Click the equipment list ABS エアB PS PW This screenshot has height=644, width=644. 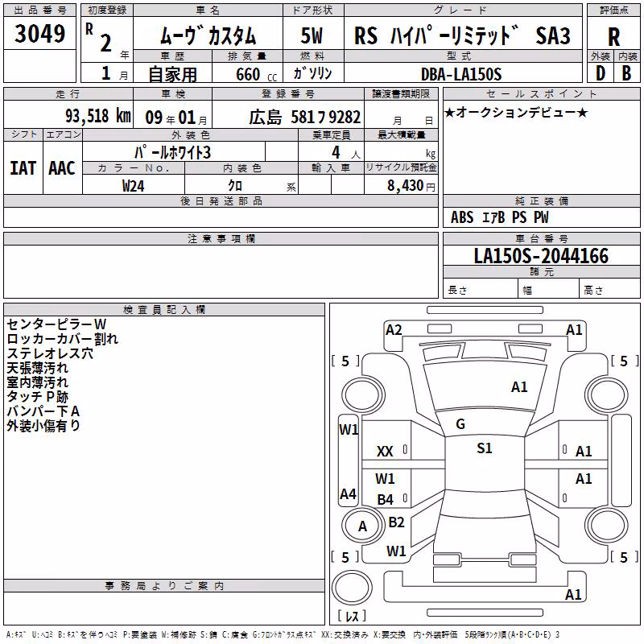click(x=499, y=217)
